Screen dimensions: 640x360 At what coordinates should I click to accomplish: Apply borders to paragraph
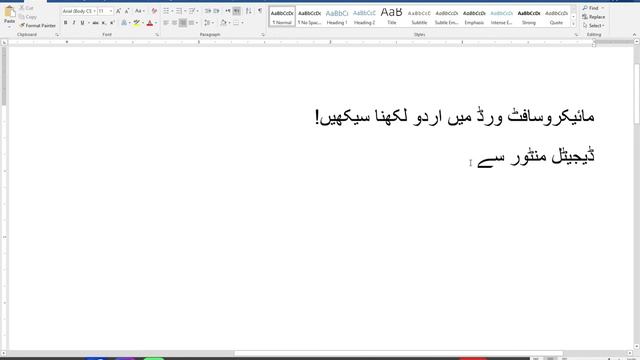pyautogui.click(x=236, y=23)
